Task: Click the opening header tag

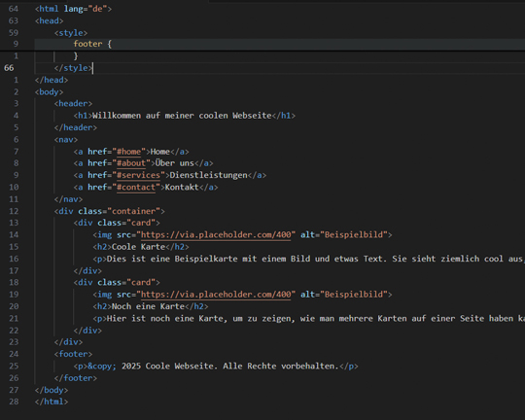Action: (x=73, y=104)
